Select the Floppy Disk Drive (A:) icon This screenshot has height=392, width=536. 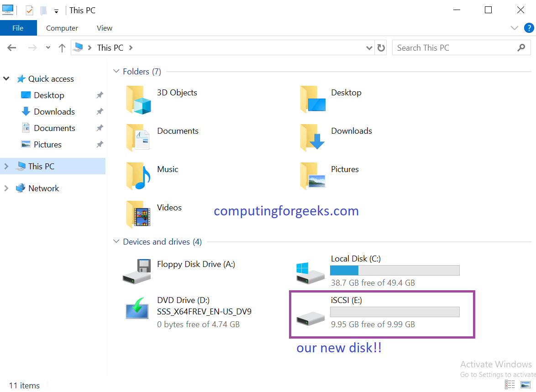tap(137, 272)
